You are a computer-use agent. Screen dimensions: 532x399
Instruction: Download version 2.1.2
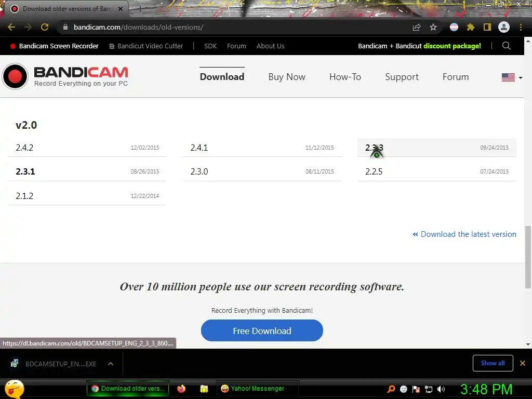(x=87, y=196)
